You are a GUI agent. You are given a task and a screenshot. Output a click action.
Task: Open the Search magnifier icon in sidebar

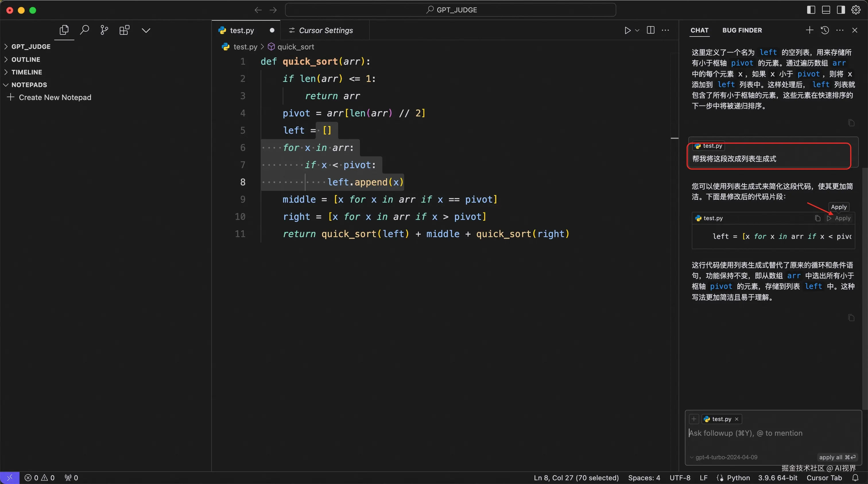(x=84, y=30)
